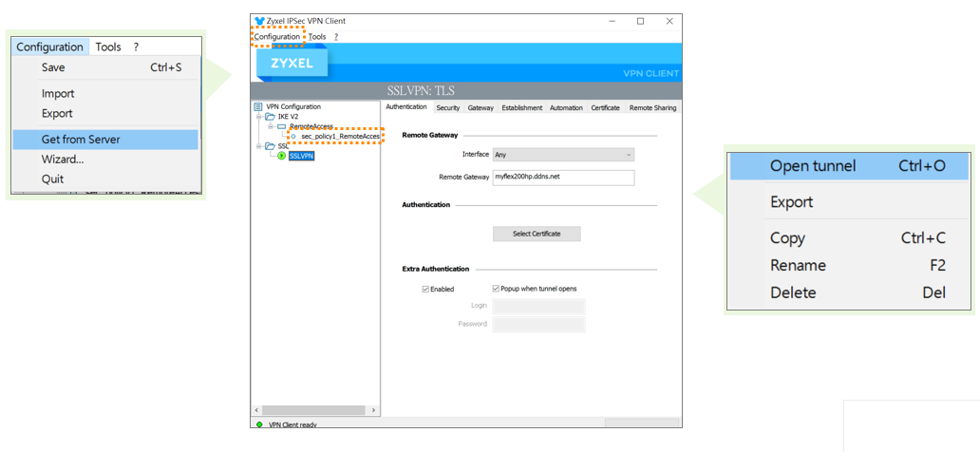Uncheck the Enabled extra authentication checkbox
980x452 pixels.
click(x=426, y=289)
